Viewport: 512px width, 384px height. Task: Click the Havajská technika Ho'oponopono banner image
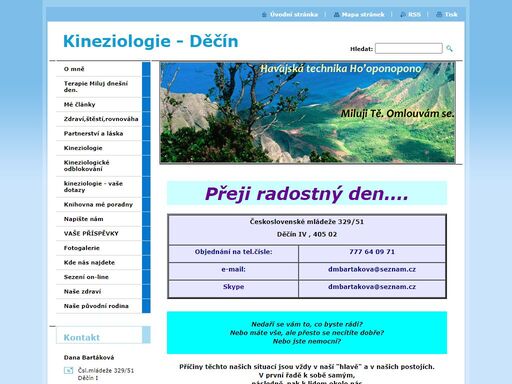pos(307,113)
